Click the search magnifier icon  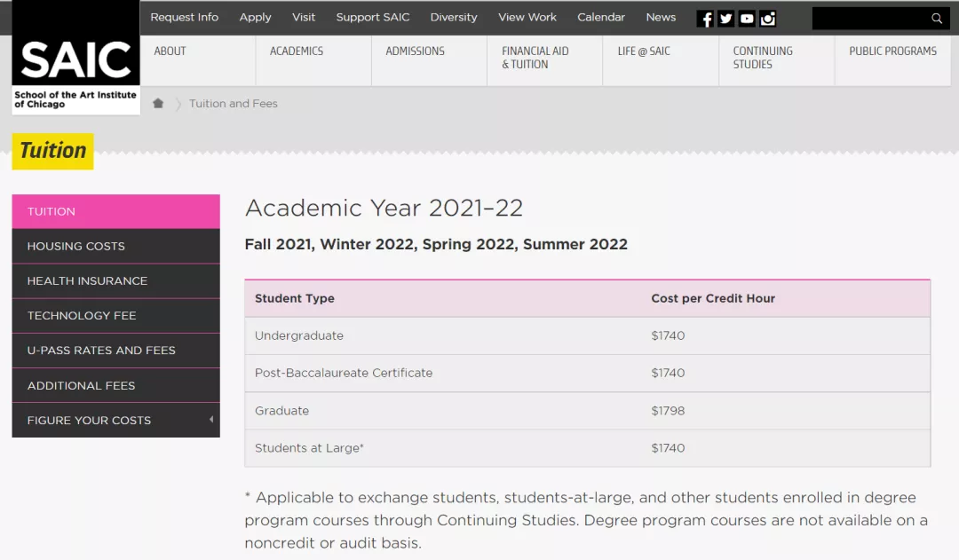[x=937, y=19]
